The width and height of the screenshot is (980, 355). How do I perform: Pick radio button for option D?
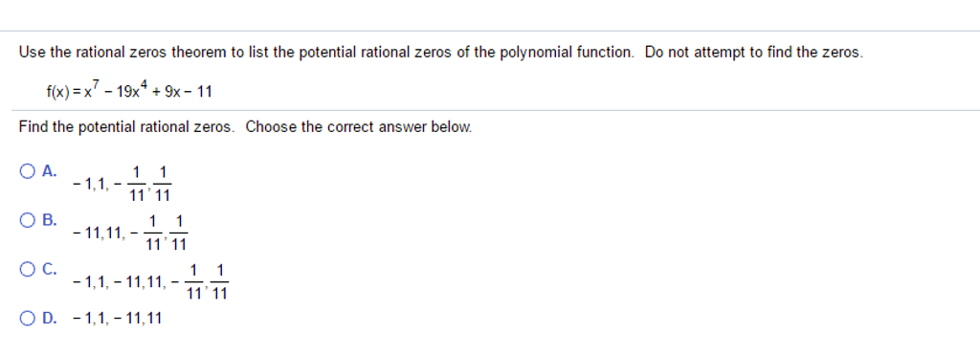click(x=28, y=319)
